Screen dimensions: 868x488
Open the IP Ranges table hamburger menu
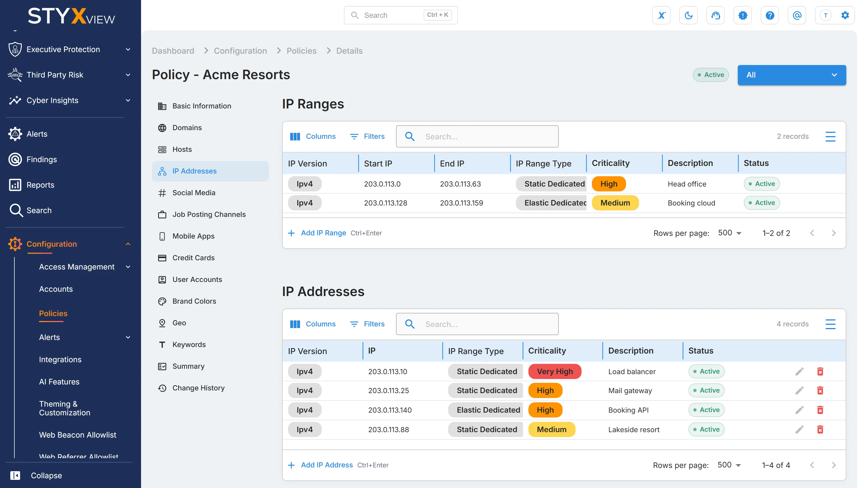pos(830,136)
